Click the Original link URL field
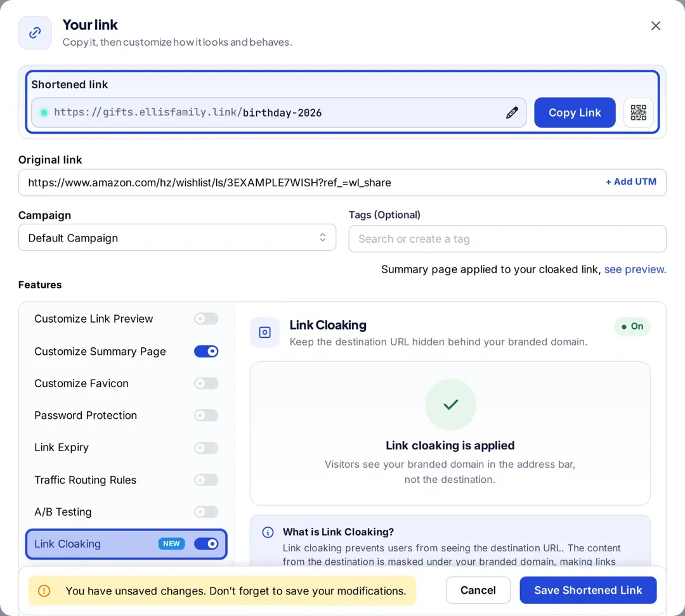 (x=342, y=183)
